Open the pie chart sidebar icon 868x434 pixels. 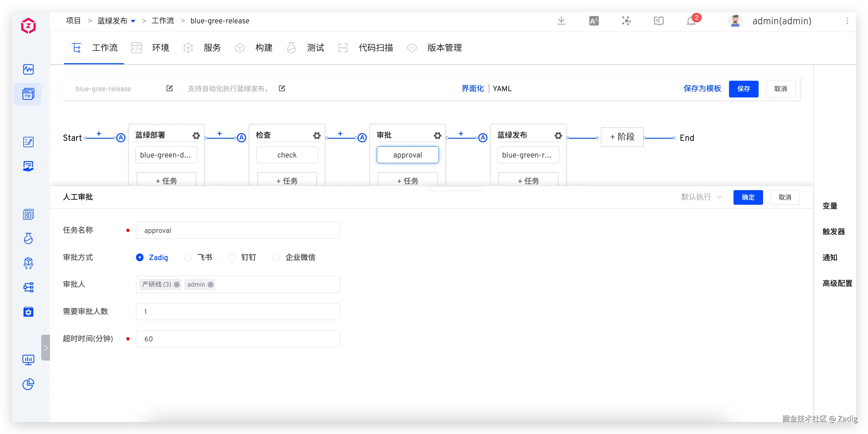(x=28, y=384)
